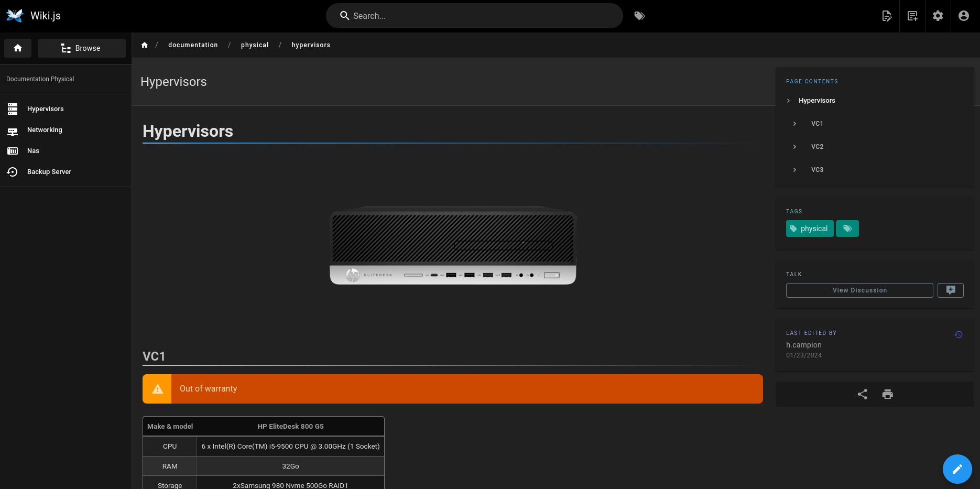Create a new page via top-bar icon

point(912,16)
